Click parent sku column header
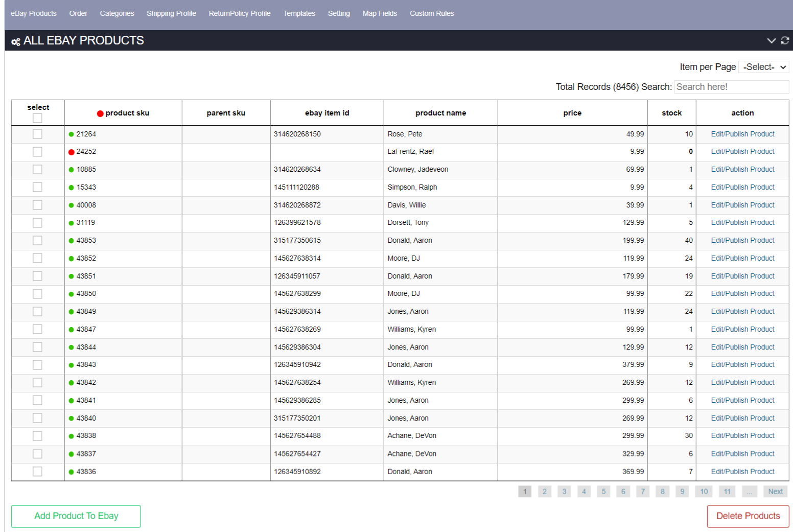793x532 pixels. (226, 113)
